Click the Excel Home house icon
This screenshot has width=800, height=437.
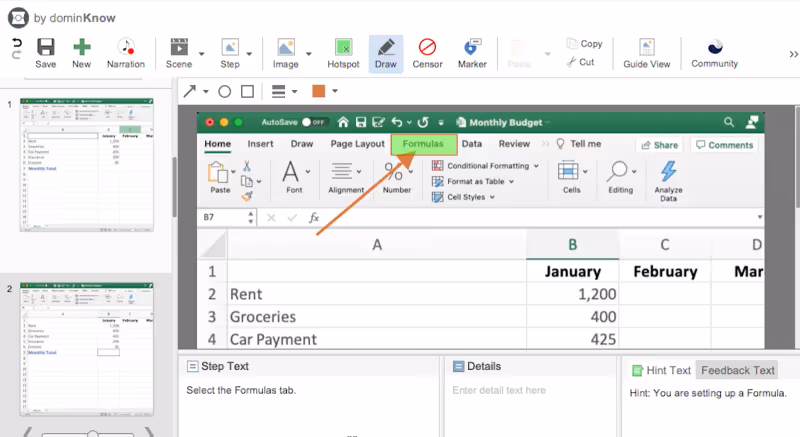[x=343, y=122]
